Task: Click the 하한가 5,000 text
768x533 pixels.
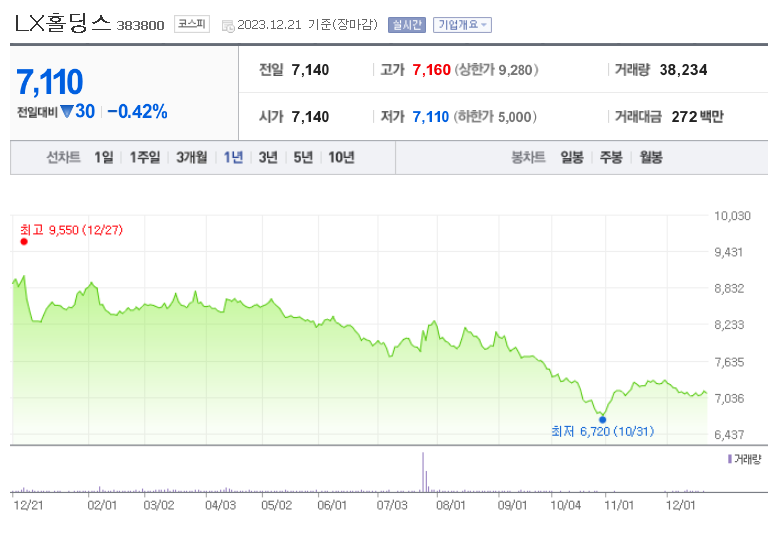Action: tap(495, 117)
